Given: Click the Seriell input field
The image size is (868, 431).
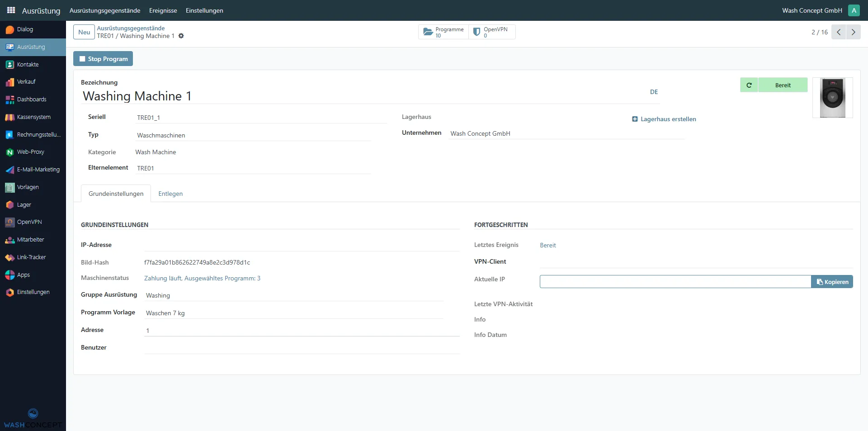Looking at the screenshot, I should tap(261, 118).
